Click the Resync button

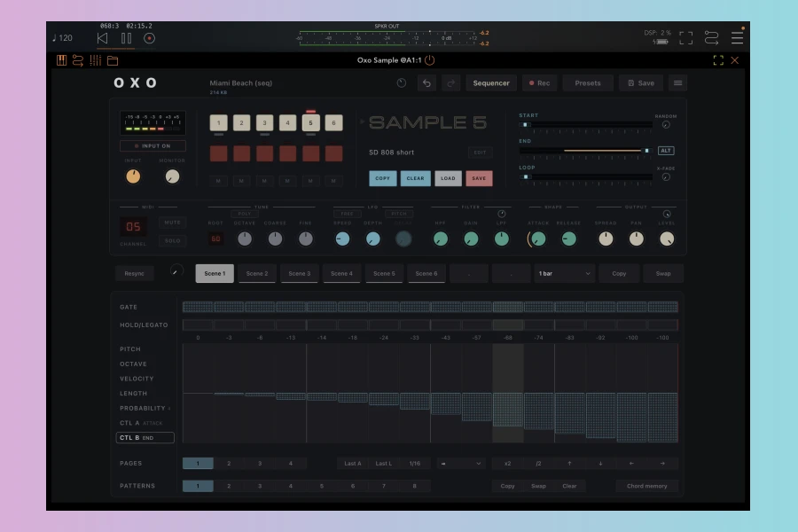pyautogui.click(x=135, y=273)
